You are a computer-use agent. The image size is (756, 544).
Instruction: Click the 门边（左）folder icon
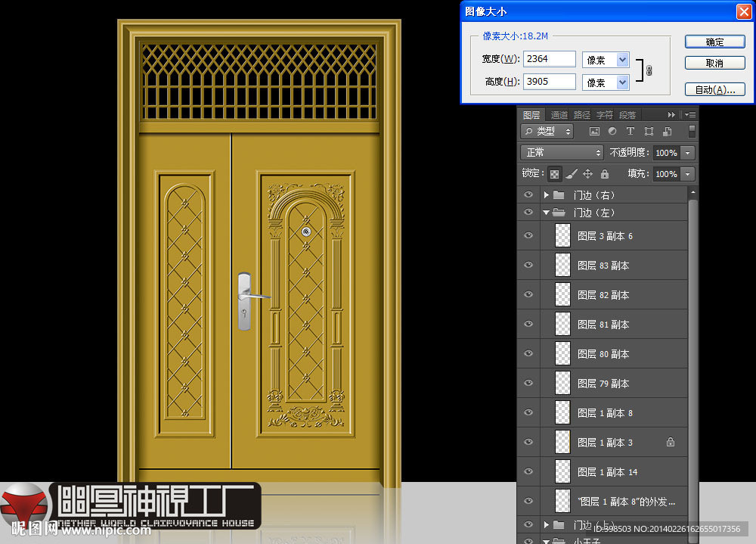559,213
